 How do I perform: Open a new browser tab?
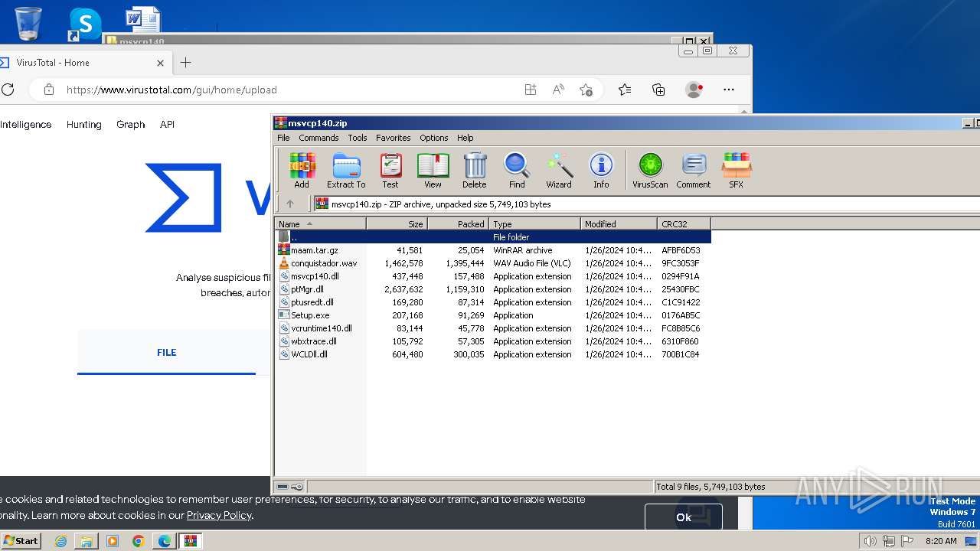pos(185,63)
